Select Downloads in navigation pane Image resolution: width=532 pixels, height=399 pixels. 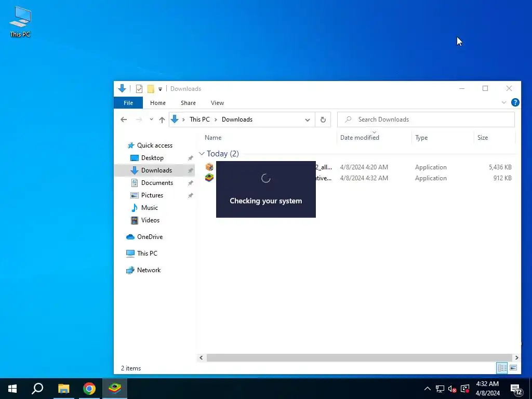pos(156,170)
